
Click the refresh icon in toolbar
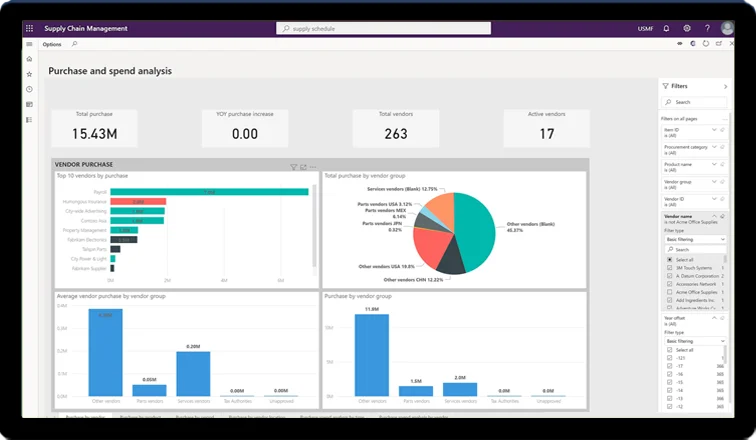(706, 44)
